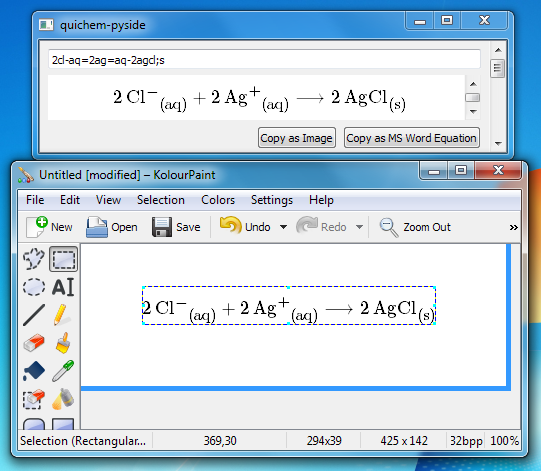Select the Flood Fill bucket tool

[x=34, y=371]
